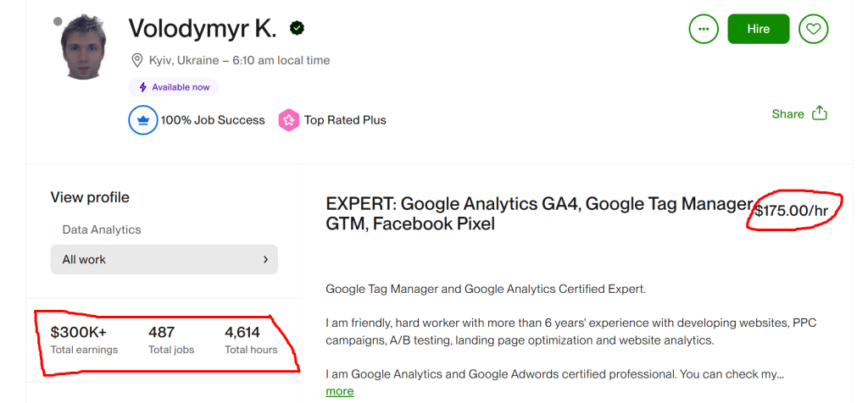The image size is (868, 403).
Task: Click the gray online status dot
Action: point(57,21)
